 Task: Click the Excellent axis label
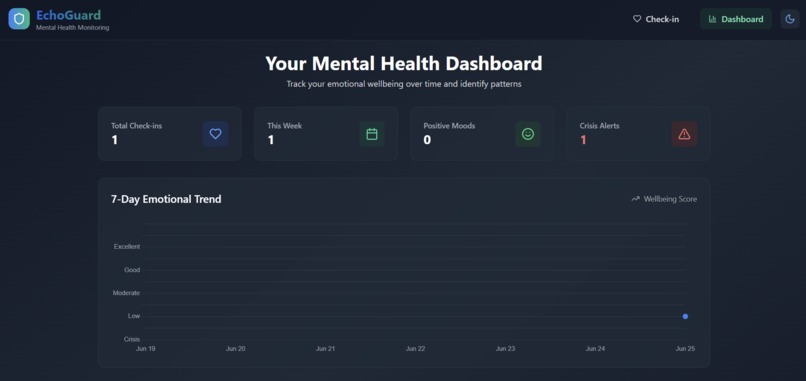pyautogui.click(x=127, y=247)
